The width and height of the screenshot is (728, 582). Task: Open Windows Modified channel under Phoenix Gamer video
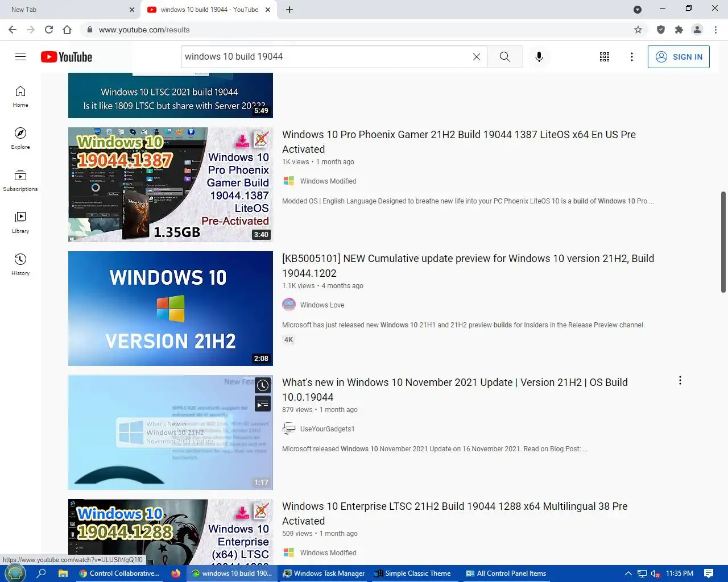tap(328, 181)
